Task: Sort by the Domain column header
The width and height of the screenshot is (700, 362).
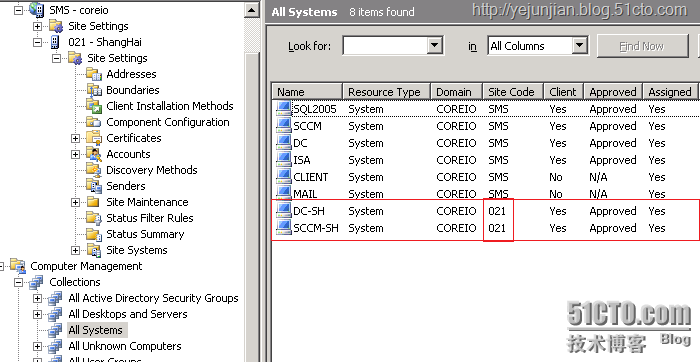Action: [456, 92]
